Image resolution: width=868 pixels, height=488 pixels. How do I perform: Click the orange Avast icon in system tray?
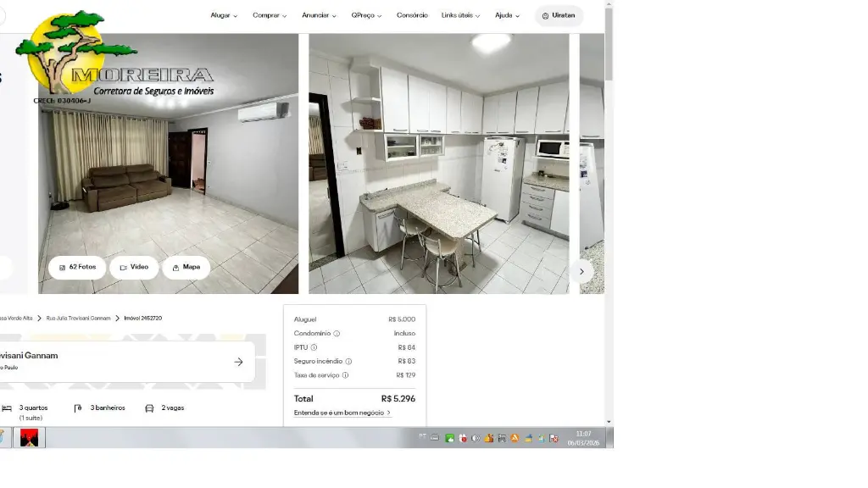514,438
